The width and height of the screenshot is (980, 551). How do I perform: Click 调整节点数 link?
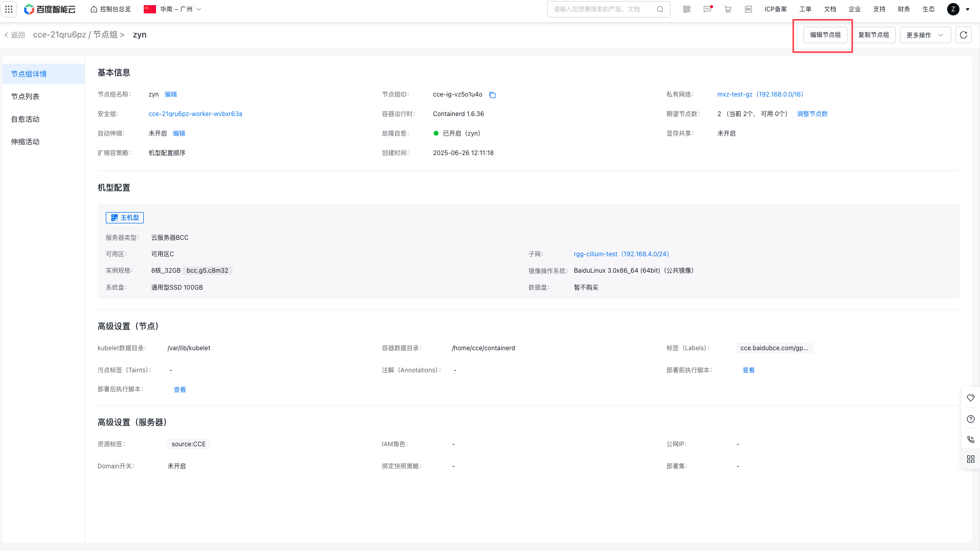(x=812, y=114)
